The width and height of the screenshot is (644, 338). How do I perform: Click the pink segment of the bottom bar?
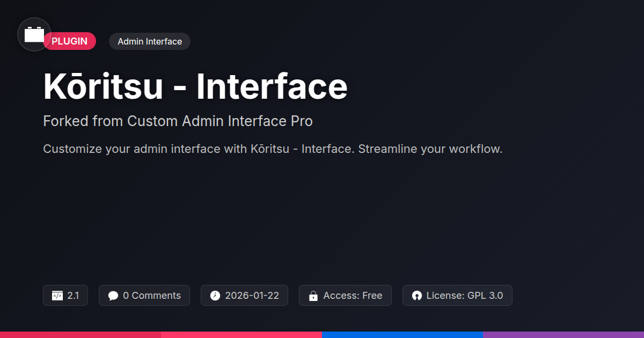point(241,334)
